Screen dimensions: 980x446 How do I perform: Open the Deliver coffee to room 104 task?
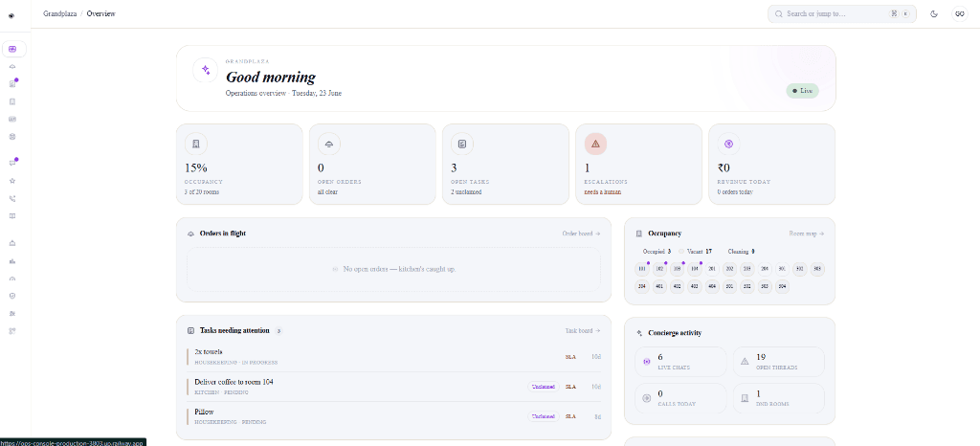pos(393,387)
